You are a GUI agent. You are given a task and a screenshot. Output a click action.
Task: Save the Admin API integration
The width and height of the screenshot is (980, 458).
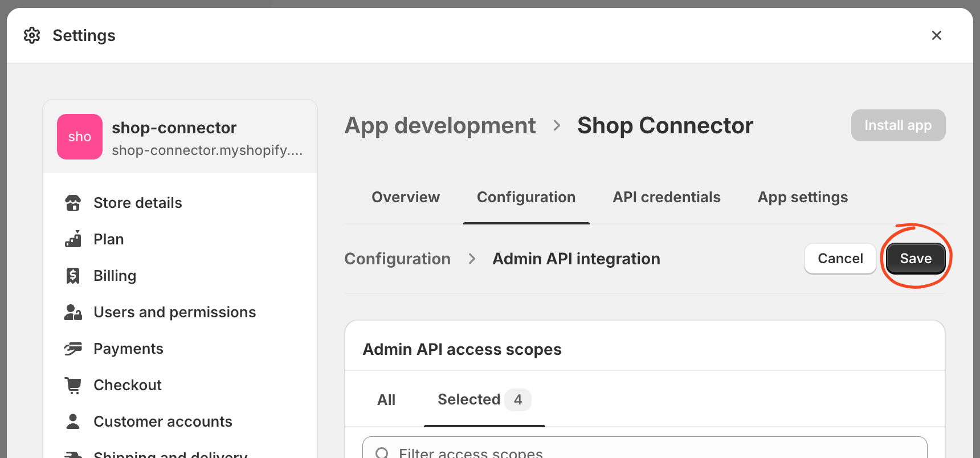(x=916, y=259)
